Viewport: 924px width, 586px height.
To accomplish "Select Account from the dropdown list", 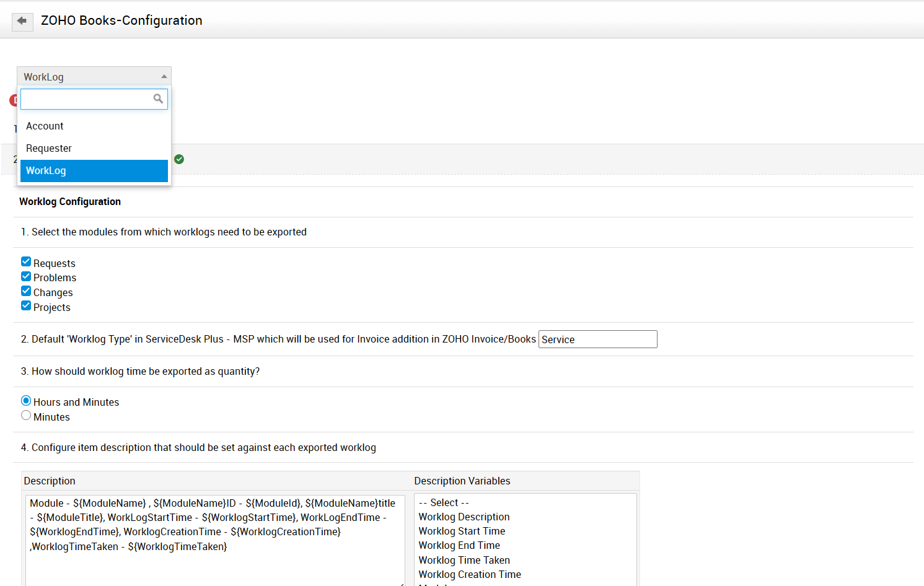I will click(x=45, y=126).
